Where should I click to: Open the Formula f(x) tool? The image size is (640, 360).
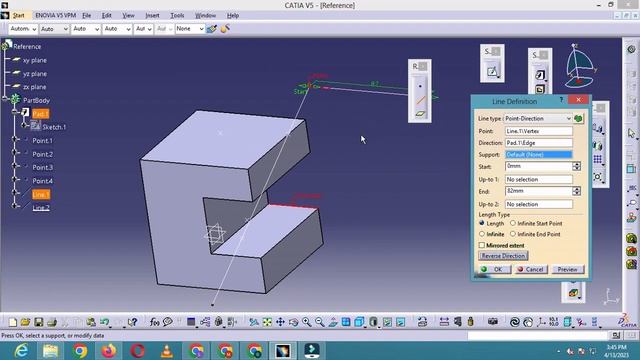(154, 322)
